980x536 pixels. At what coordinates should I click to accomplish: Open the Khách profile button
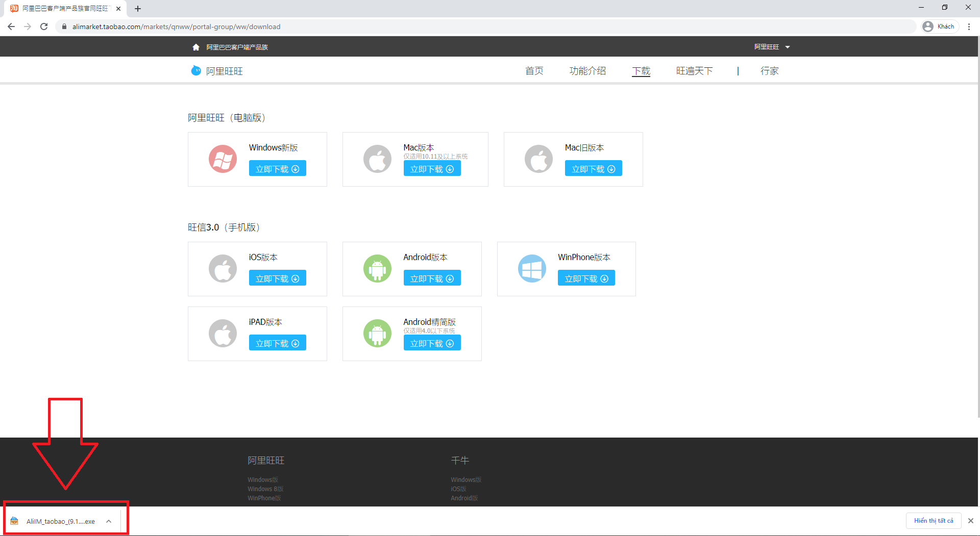pos(940,27)
